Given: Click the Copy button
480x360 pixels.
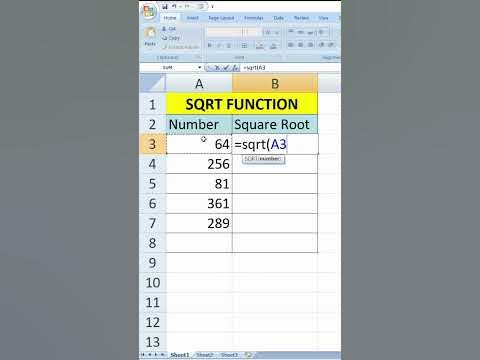Looking at the screenshot, I should (171, 38).
